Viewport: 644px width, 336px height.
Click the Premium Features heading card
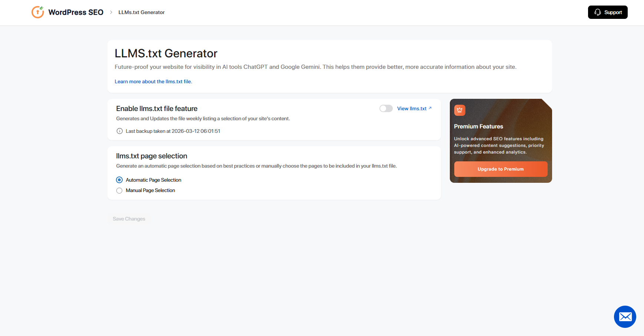478,126
